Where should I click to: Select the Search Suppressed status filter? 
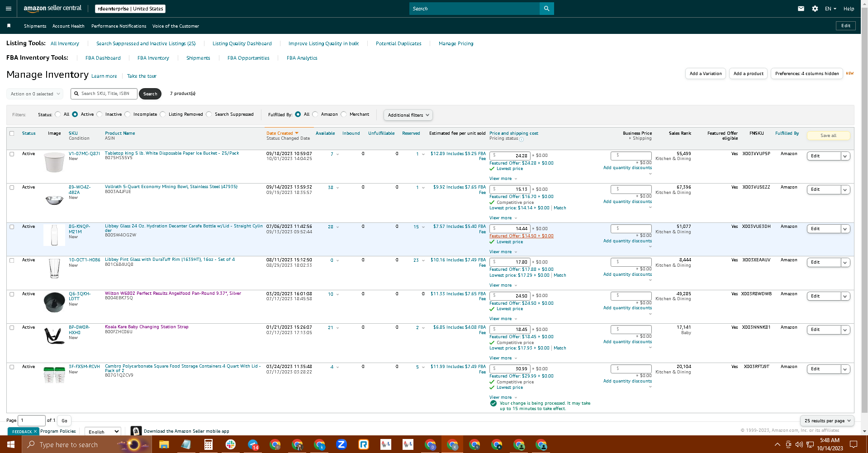209,114
